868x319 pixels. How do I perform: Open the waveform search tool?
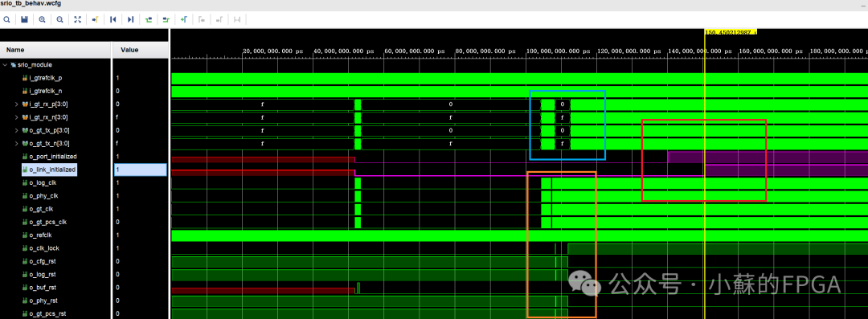(x=6, y=19)
